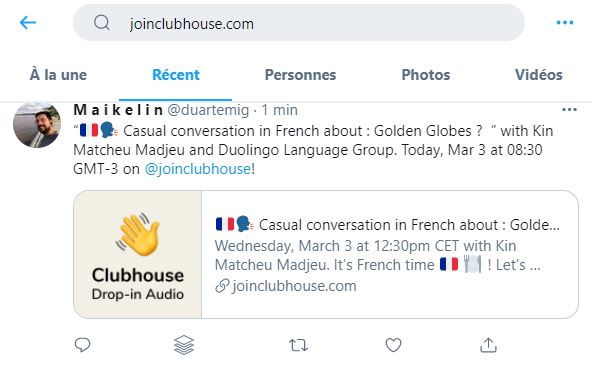Open the @joinclubhouse mention link
The image size is (592, 366).
[198, 169]
